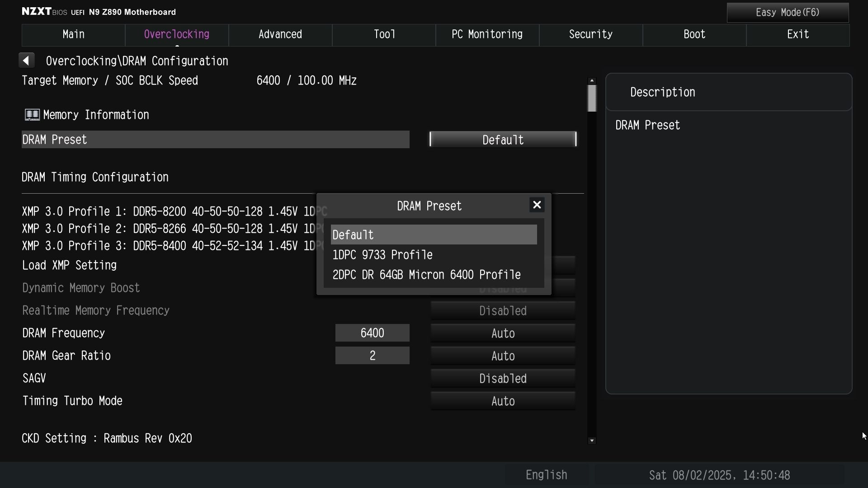Click XMP 3.0 Profile 3 DDR5-8400 line
This screenshot has width=868, height=488.
click(173, 246)
